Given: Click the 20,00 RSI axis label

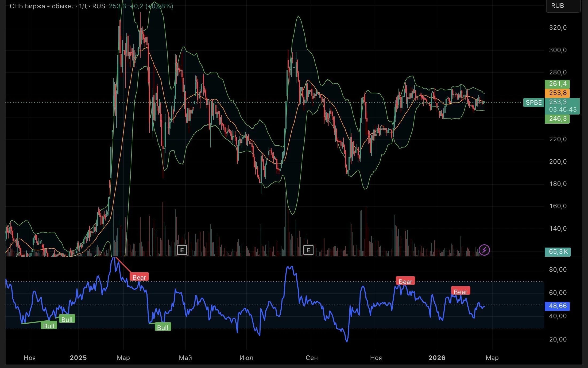Looking at the screenshot, I should point(558,339).
